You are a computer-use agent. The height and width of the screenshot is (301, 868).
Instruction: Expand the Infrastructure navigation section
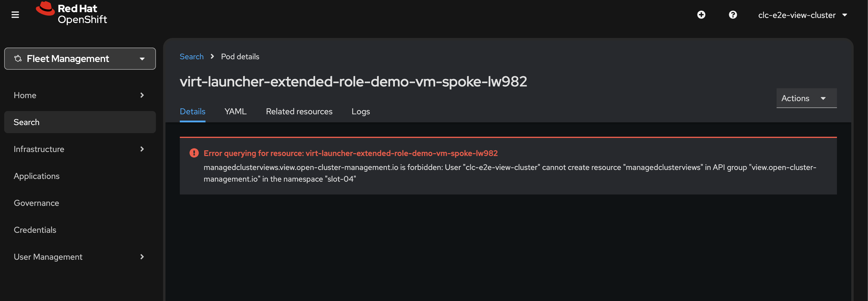click(79, 149)
